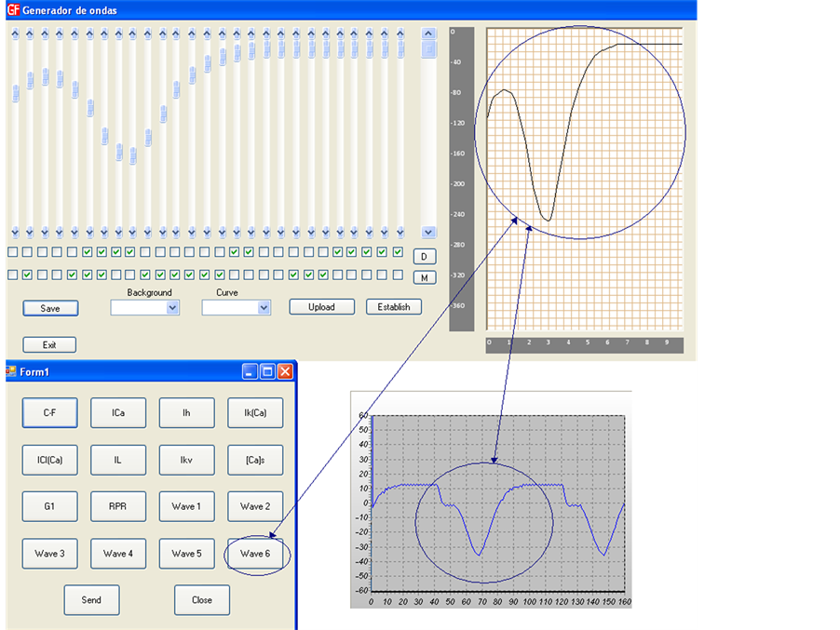The width and height of the screenshot is (840, 630).
Task: Exit the Generador de ondas application
Action: click(49, 345)
